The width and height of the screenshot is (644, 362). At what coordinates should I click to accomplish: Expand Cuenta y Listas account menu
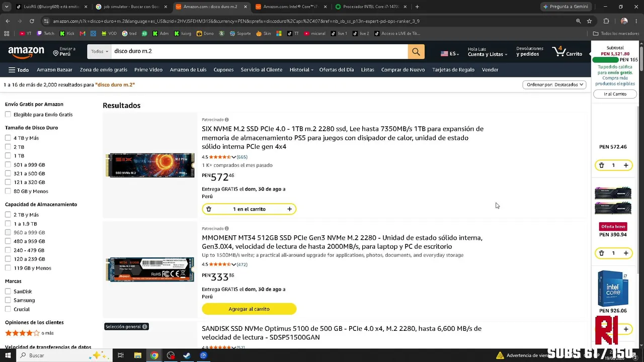tap(487, 51)
